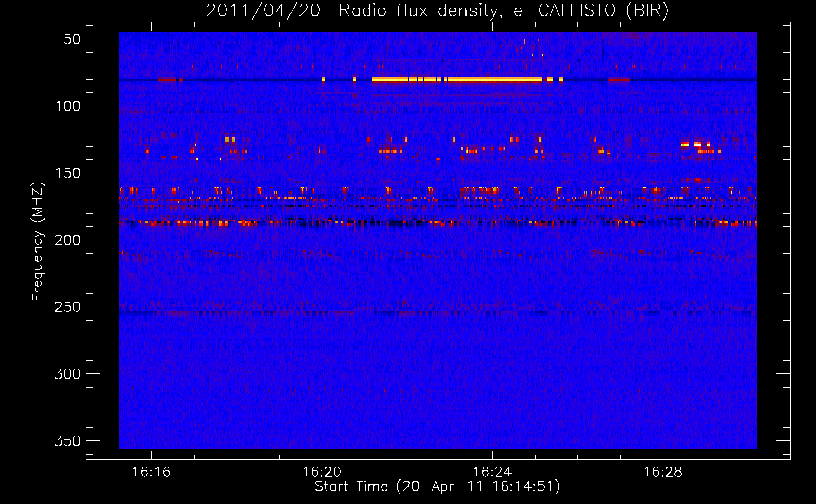The width and height of the screenshot is (816, 504).
Task: Click the time tick label "16:20"
Action: click(322, 472)
